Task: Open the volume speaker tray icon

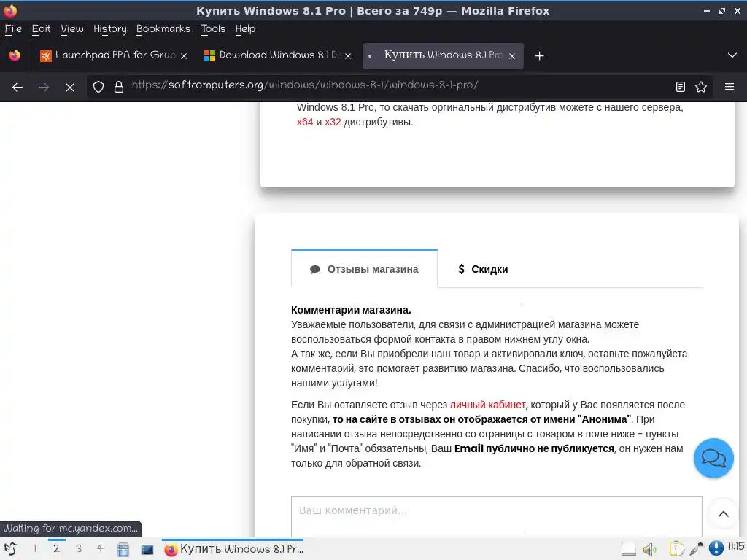Action: [650, 550]
